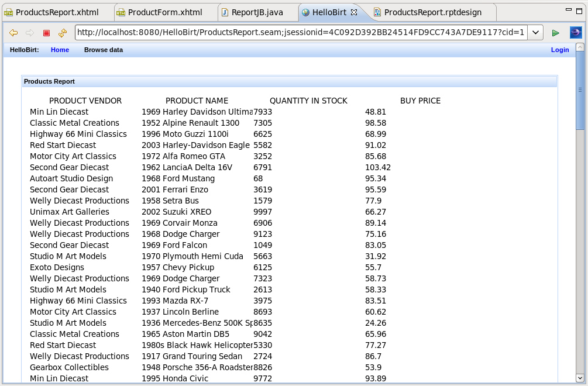Select the HelloBirt browser tab

tap(329, 12)
